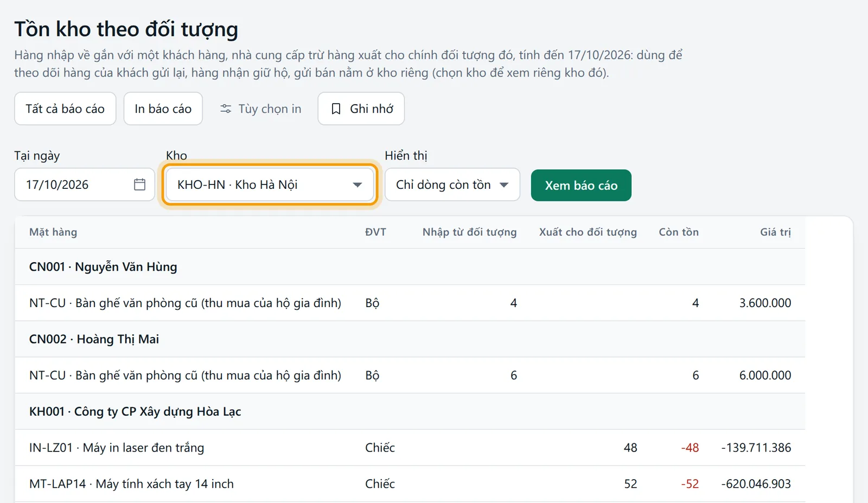Viewport: 868px width, 503px height.
Task: Click the bookmark icon on Ghi nhớ
Action: pyautogui.click(x=336, y=109)
